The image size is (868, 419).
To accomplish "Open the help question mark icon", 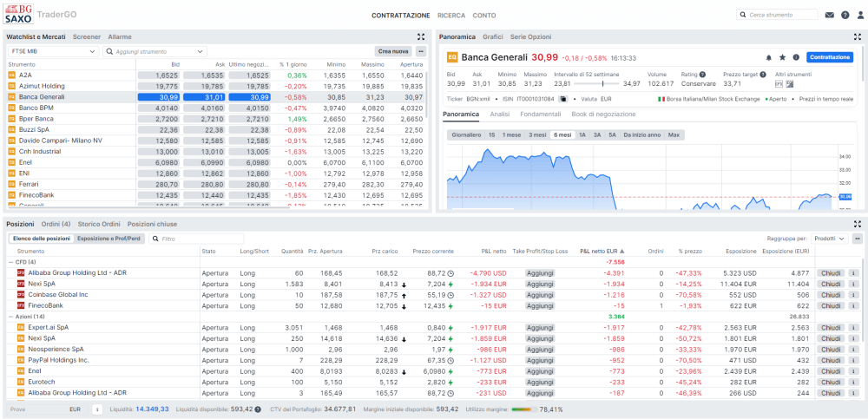I will point(845,15).
